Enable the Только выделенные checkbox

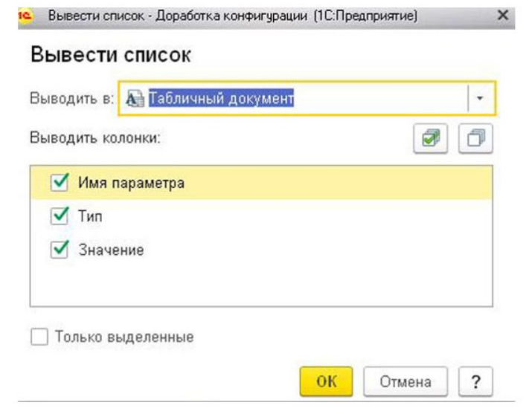(39, 337)
